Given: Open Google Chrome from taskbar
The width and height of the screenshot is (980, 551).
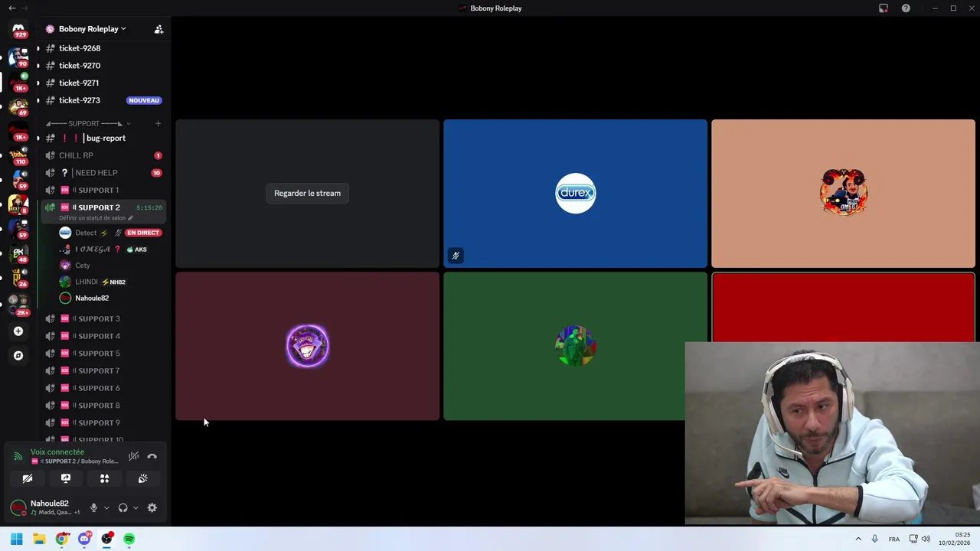Looking at the screenshot, I should [x=61, y=539].
